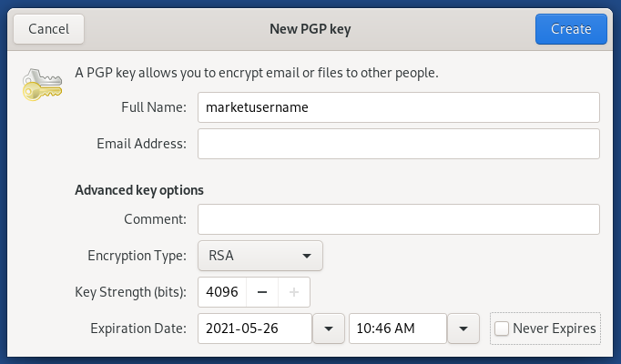
Task: Click the Comment input field
Action: 399,219
